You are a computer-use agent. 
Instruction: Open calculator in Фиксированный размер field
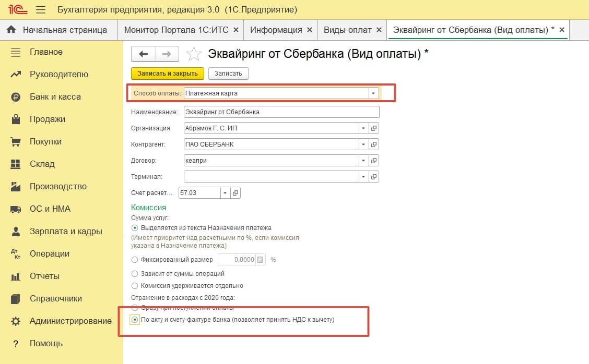tap(261, 260)
